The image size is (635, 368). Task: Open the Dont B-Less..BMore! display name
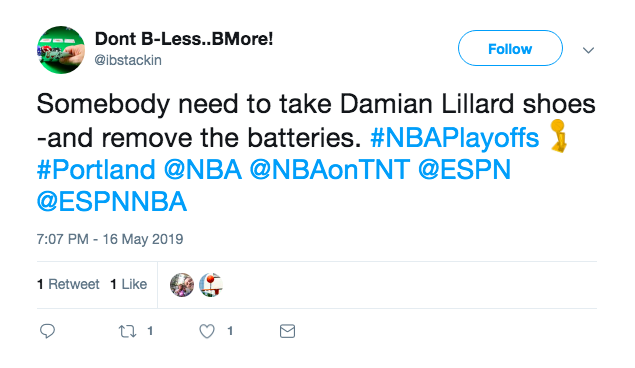pyautogui.click(x=184, y=39)
